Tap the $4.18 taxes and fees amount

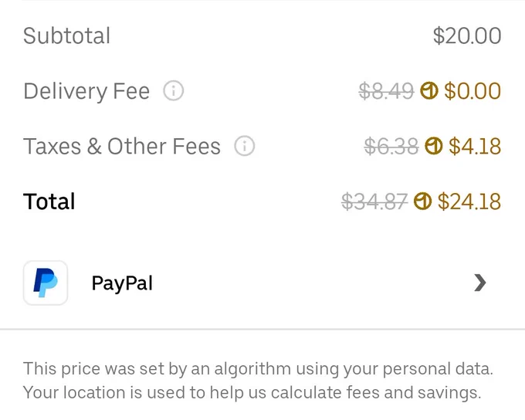[475, 146]
